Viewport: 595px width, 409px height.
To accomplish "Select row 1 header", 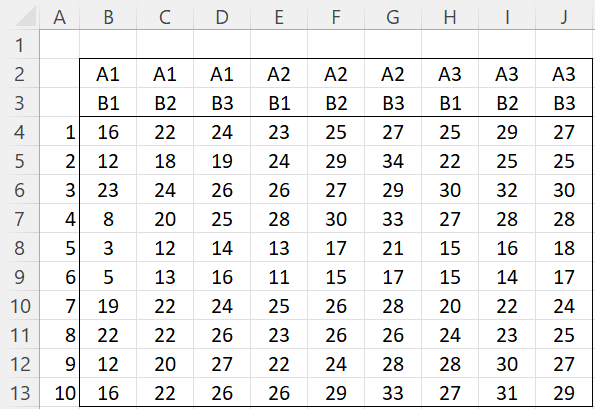I will (19, 44).
